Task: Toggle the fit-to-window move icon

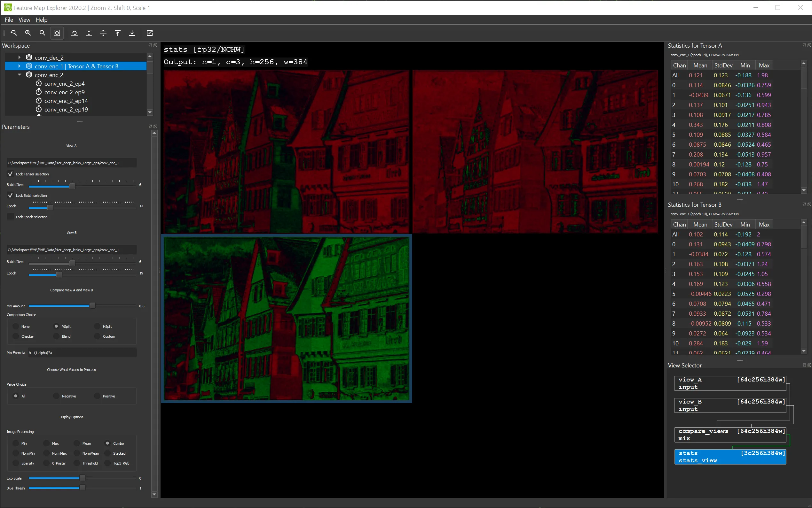Action: tap(57, 33)
